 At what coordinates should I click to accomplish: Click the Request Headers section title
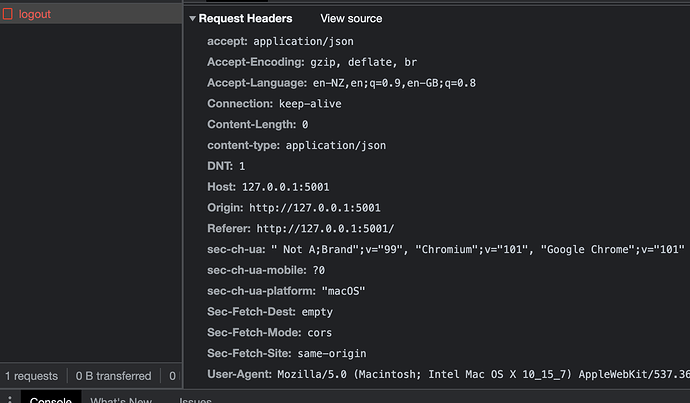(245, 19)
